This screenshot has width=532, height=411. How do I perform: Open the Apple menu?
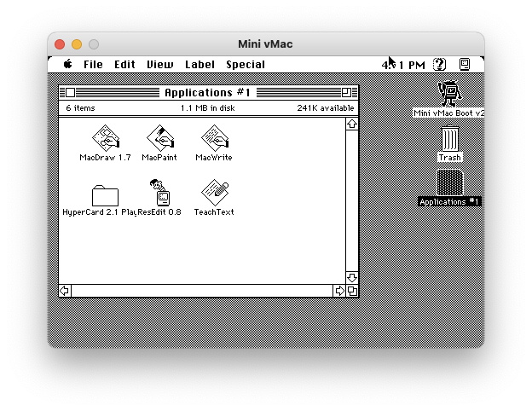click(68, 64)
